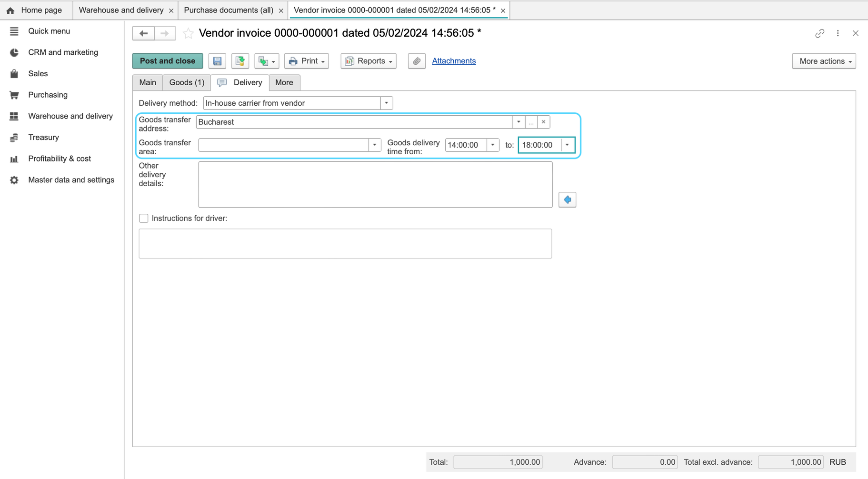Open Purchasing section in sidebar

48,95
